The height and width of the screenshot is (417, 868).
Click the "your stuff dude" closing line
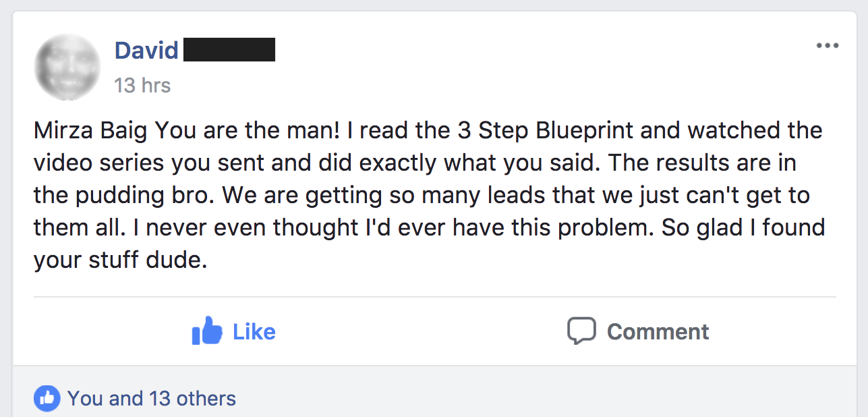pyautogui.click(x=120, y=260)
